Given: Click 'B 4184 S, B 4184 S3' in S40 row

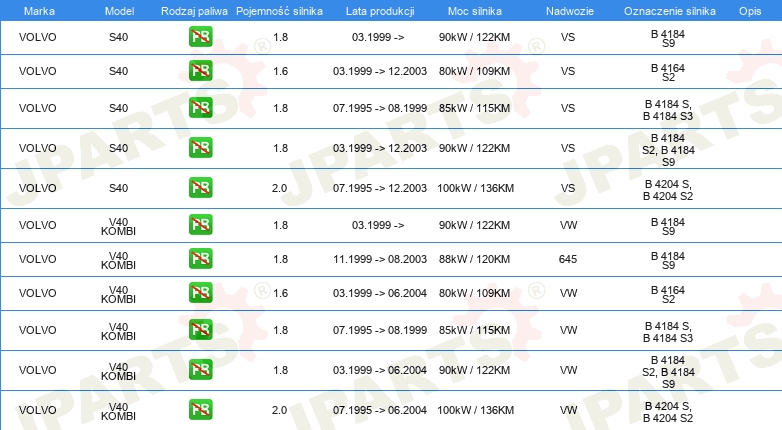Looking at the screenshot, I should tap(668, 110).
